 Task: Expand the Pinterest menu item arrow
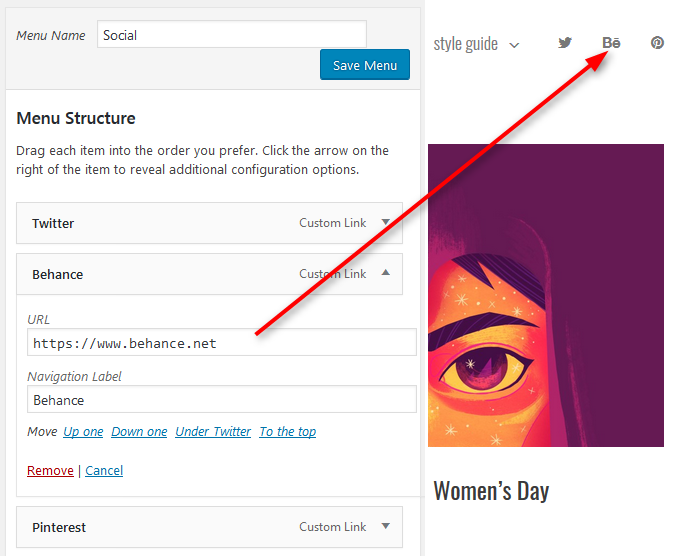click(386, 526)
